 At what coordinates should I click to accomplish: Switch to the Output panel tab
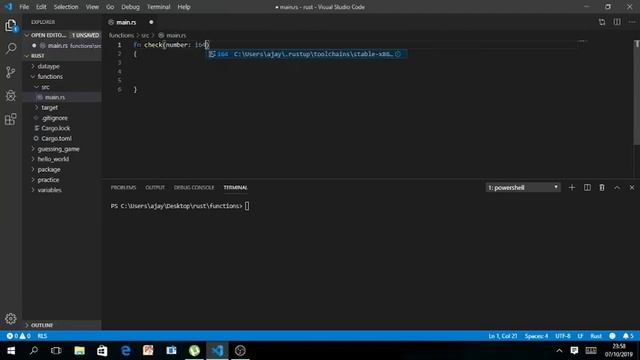tap(155, 187)
